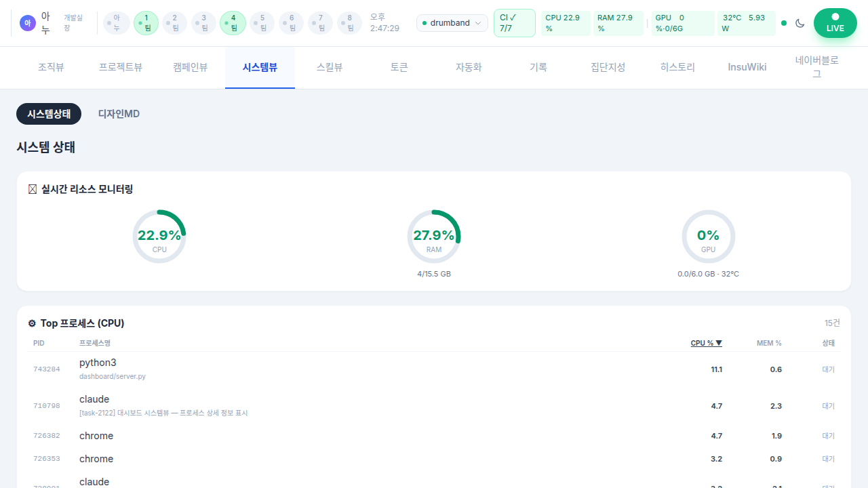Viewport: 868px width, 488px height.
Task: Click the CPU circular usage gauge
Action: (159, 237)
